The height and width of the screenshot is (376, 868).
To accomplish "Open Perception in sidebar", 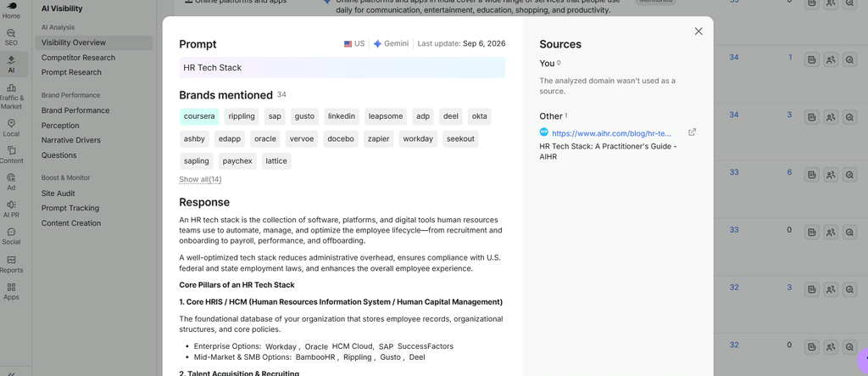I will 60,126.
